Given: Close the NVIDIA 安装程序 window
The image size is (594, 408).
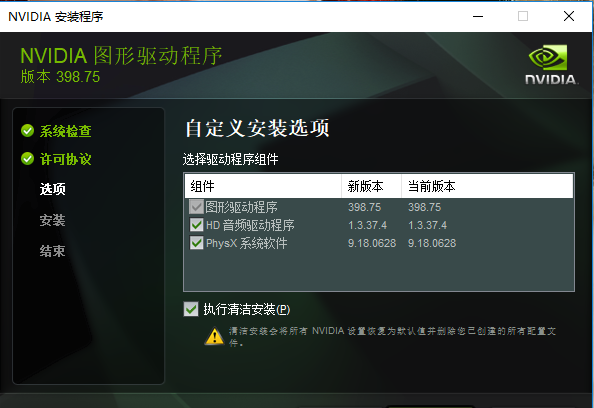Looking at the screenshot, I should point(569,16).
